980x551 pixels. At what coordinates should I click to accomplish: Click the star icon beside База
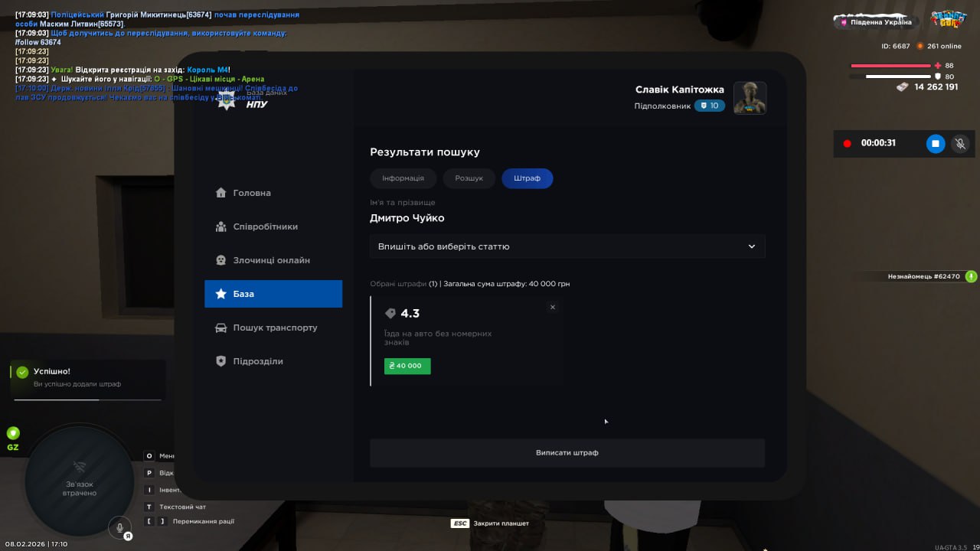(x=221, y=294)
